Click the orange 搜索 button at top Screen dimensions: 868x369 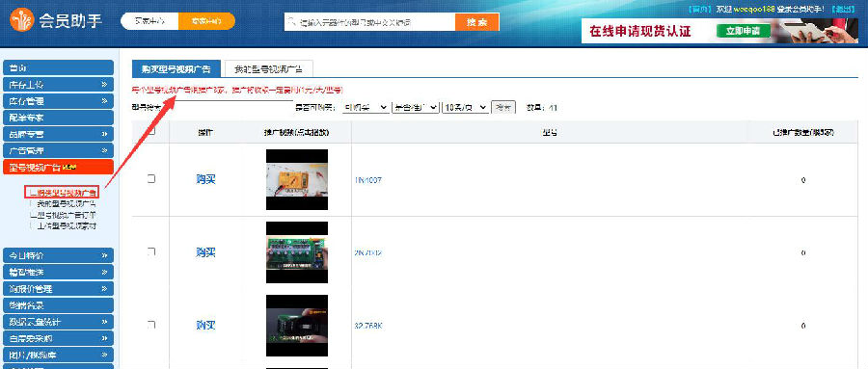pyautogui.click(x=476, y=22)
